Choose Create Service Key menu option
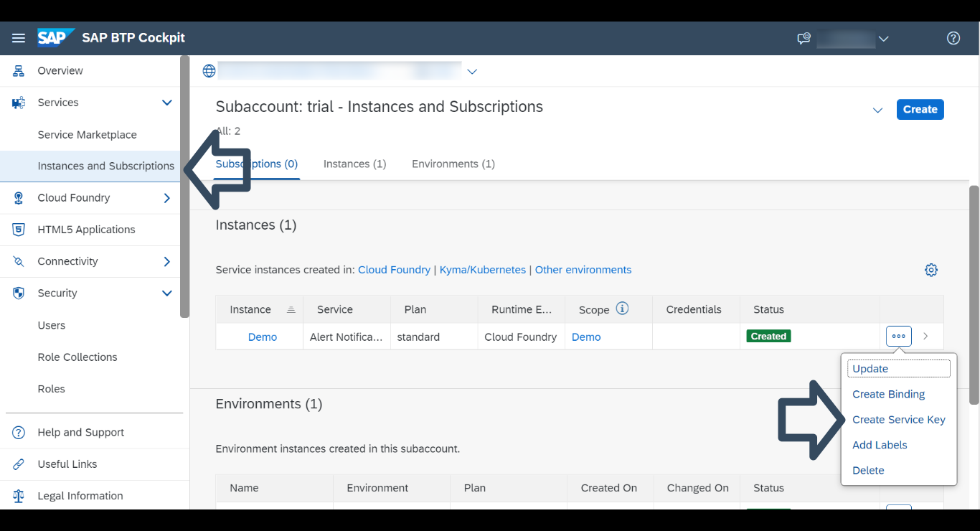This screenshot has height=531, width=980. coord(899,420)
